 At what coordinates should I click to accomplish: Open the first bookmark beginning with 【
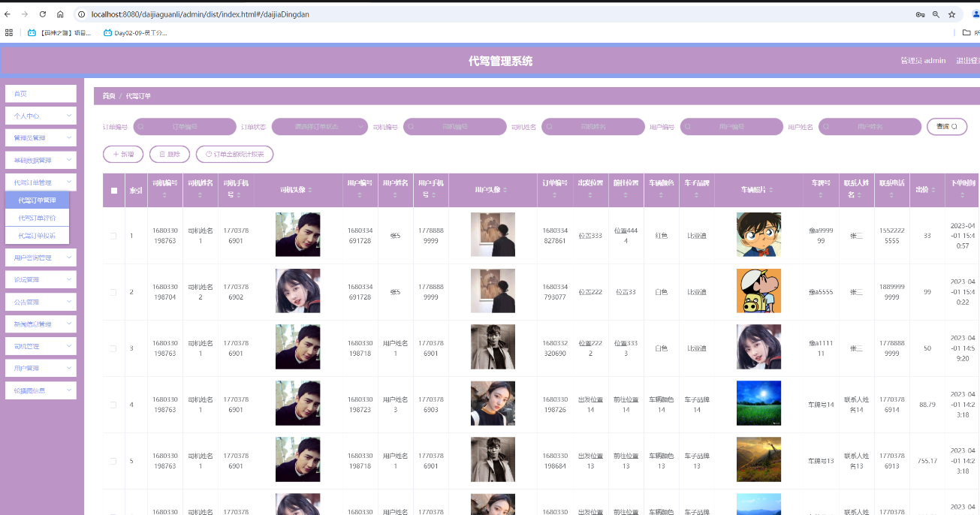click(x=59, y=32)
